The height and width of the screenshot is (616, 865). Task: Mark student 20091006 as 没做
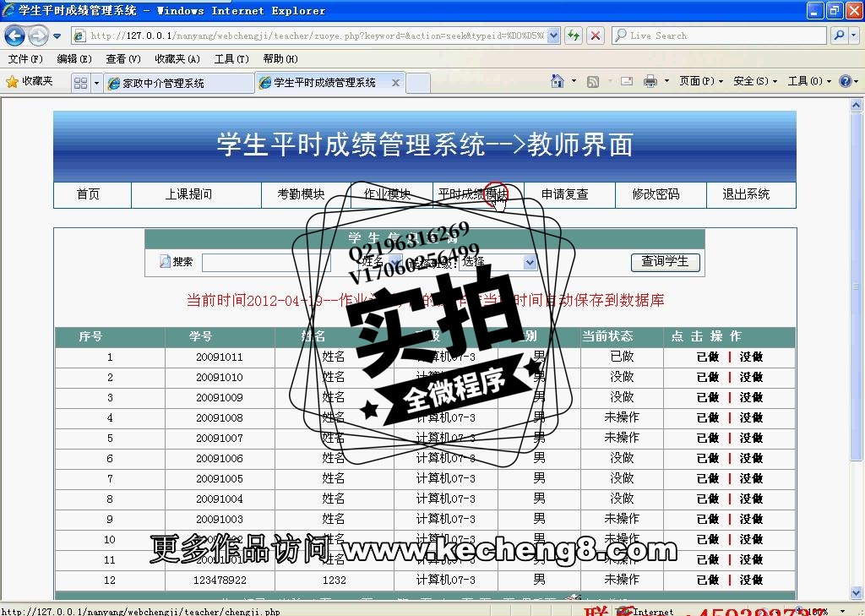751,459
